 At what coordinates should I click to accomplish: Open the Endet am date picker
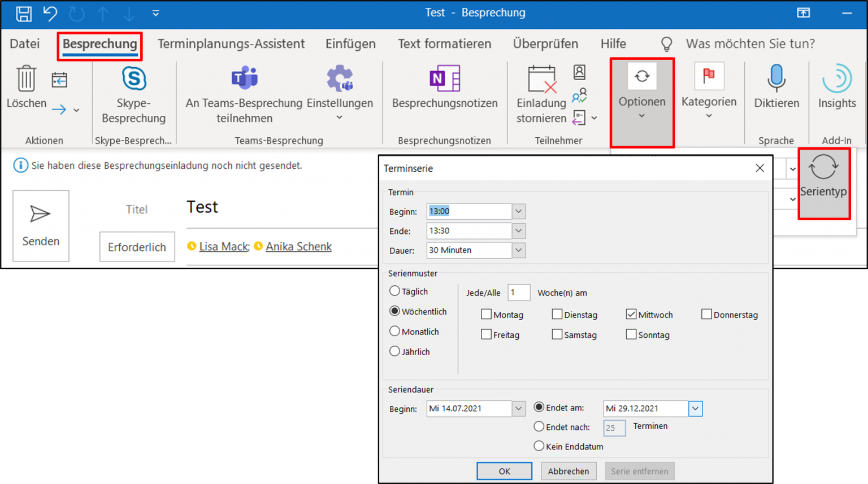(695, 408)
